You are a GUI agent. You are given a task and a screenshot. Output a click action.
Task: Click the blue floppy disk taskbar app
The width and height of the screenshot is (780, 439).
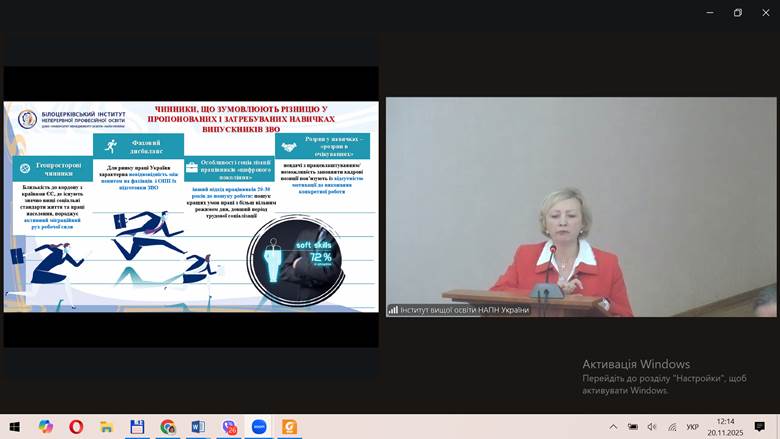(137, 426)
